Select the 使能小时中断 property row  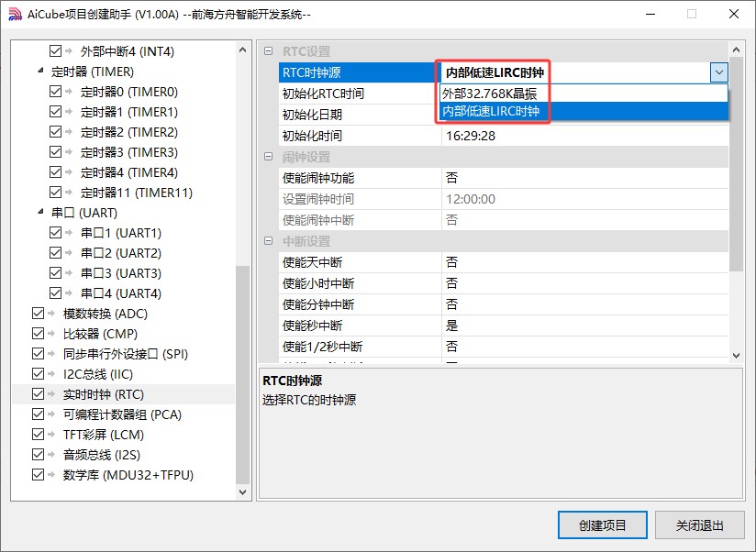[x=504, y=283]
